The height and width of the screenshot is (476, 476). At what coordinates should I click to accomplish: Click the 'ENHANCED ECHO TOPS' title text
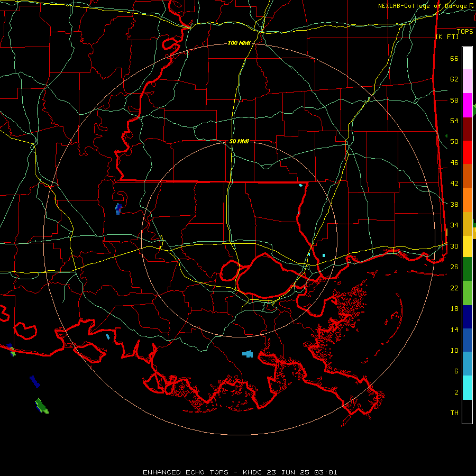point(186,472)
